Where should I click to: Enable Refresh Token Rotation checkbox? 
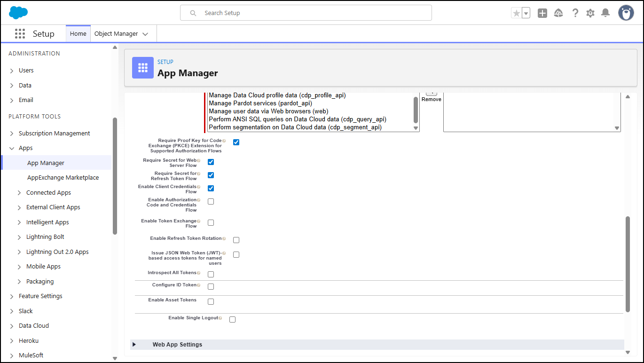[x=236, y=240]
